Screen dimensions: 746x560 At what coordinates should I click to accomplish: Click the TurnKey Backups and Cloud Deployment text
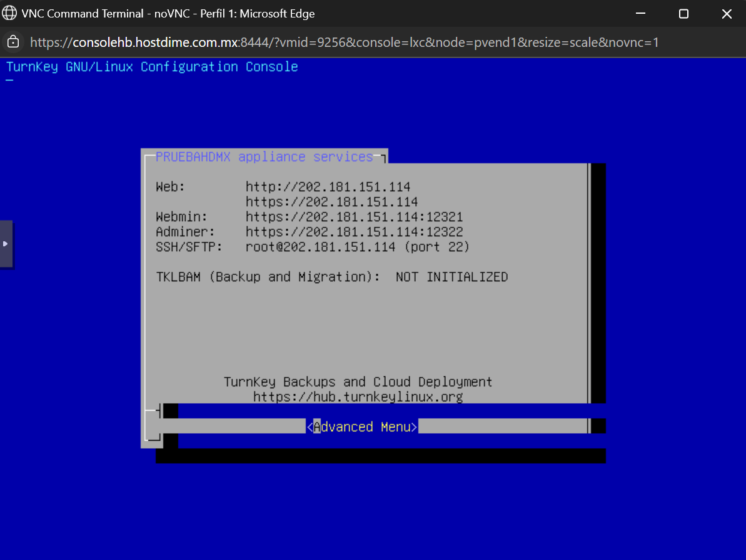[358, 381]
